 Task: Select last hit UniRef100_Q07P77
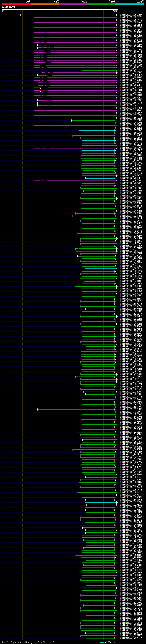[131, 638]
